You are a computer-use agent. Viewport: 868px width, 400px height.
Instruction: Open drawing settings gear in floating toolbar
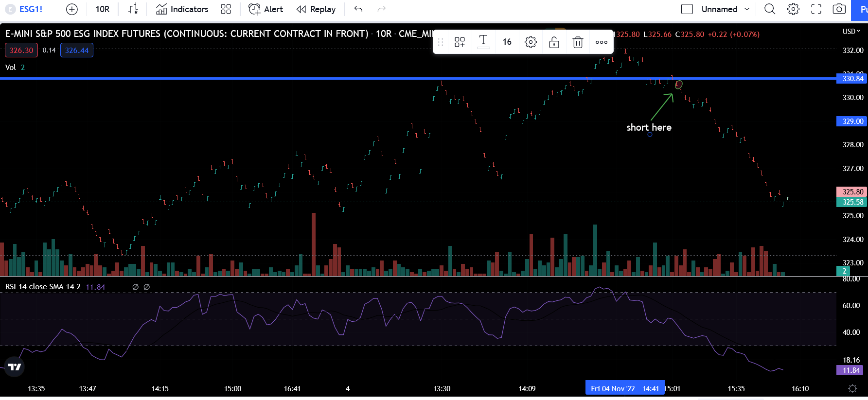pos(531,42)
